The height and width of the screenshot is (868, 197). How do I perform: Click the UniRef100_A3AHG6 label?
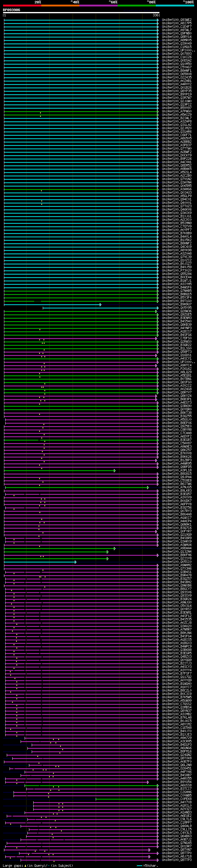[x=177, y=189]
